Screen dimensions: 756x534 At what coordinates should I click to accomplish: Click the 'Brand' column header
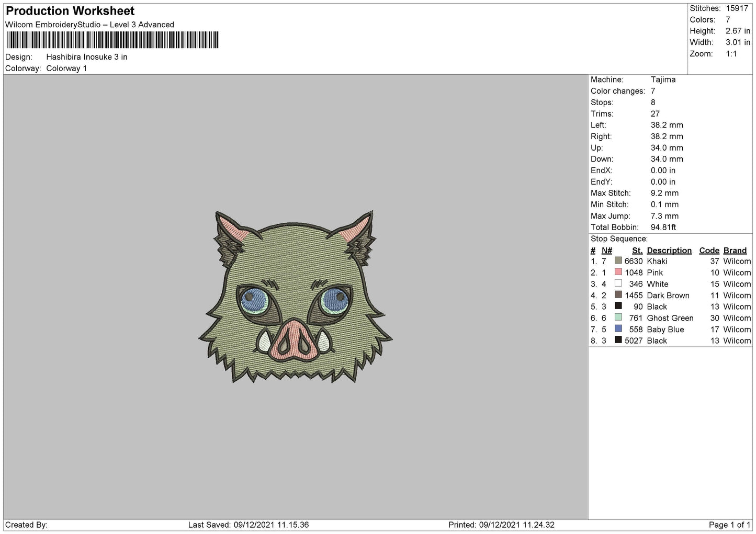tap(735, 251)
